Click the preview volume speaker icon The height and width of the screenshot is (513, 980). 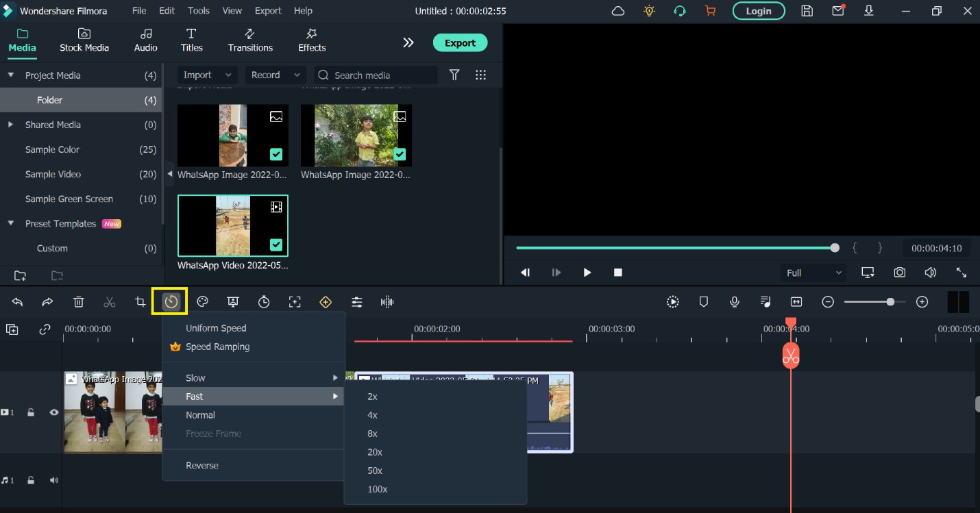[x=930, y=273]
